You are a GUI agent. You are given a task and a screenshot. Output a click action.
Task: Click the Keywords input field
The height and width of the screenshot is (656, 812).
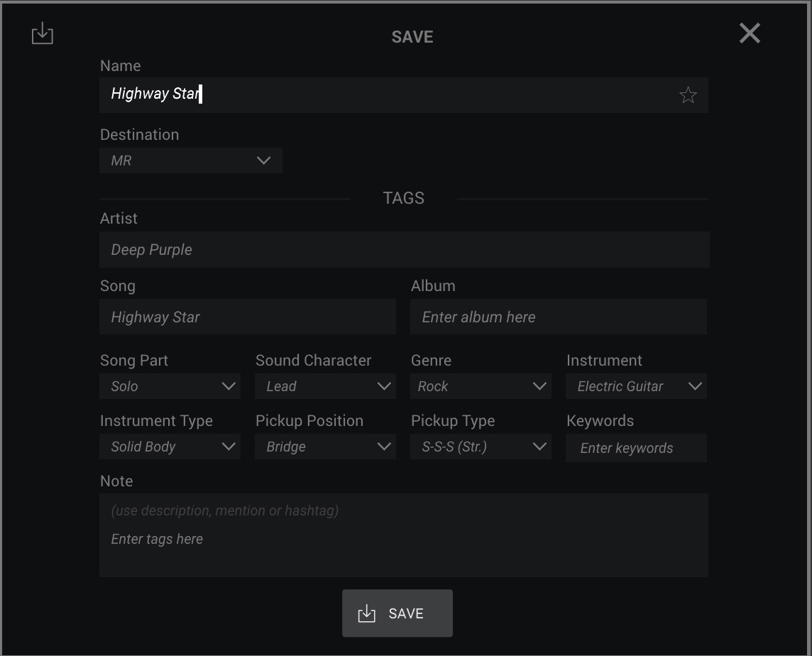[636, 448]
